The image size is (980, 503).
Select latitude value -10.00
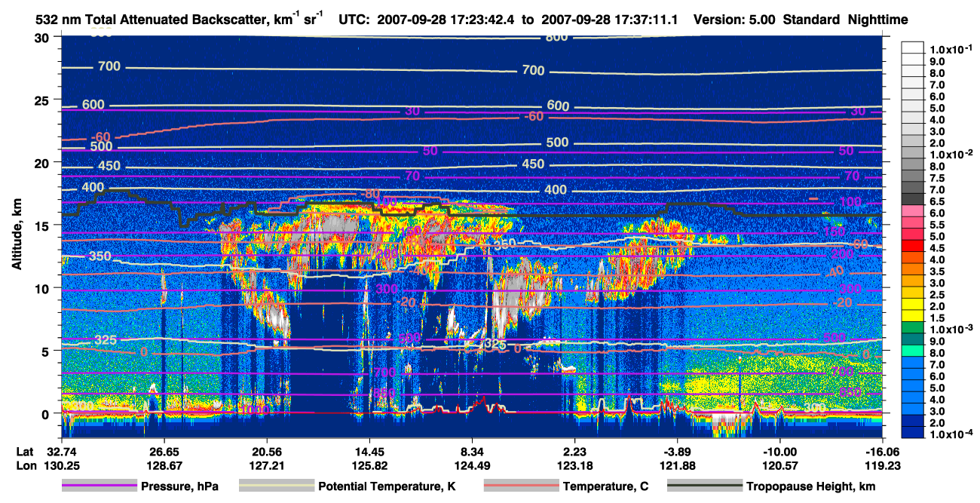pos(779,451)
